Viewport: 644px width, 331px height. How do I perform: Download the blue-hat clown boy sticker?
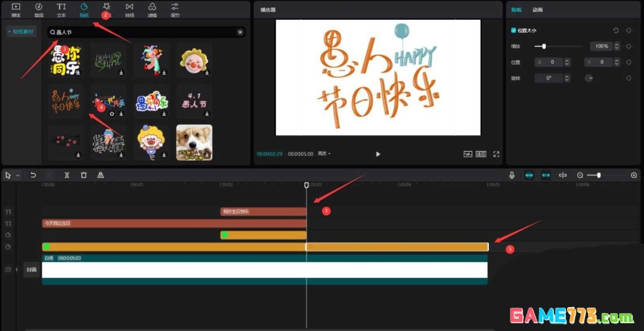(x=164, y=155)
